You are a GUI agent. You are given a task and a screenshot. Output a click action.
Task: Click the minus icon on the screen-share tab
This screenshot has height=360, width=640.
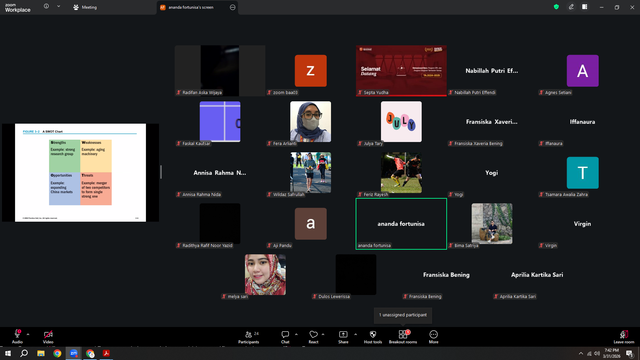pos(233,7)
